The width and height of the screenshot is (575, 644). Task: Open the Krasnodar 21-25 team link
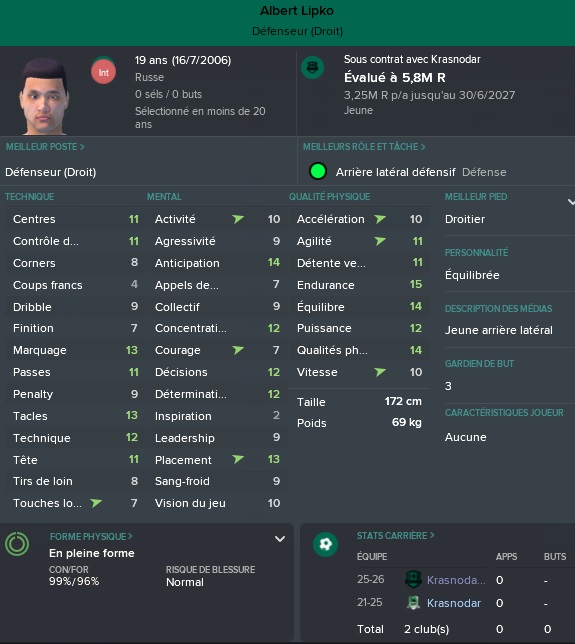(x=453, y=603)
